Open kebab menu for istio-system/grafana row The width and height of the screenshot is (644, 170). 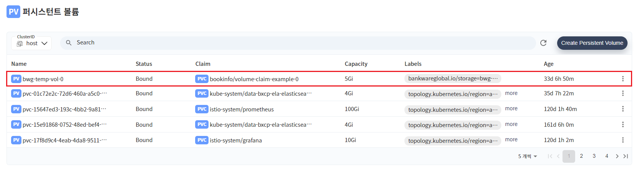pos(623,140)
